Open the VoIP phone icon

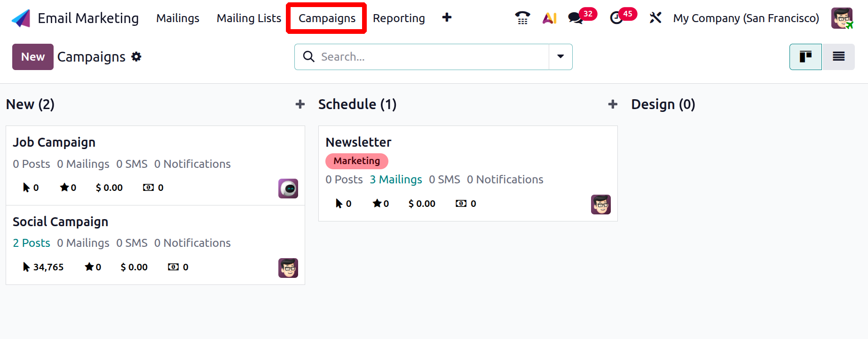pos(522,18)
